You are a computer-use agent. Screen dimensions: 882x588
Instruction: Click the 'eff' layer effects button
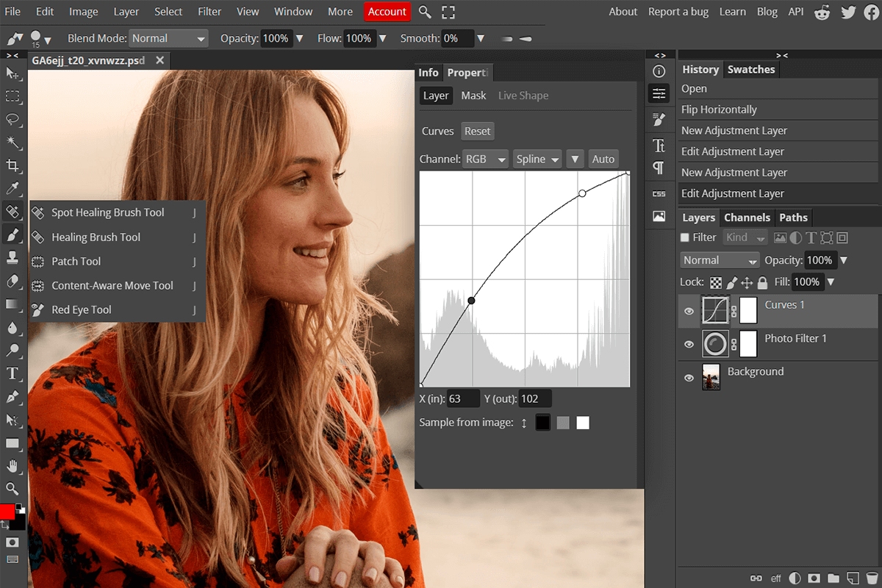tap(775, 578)
